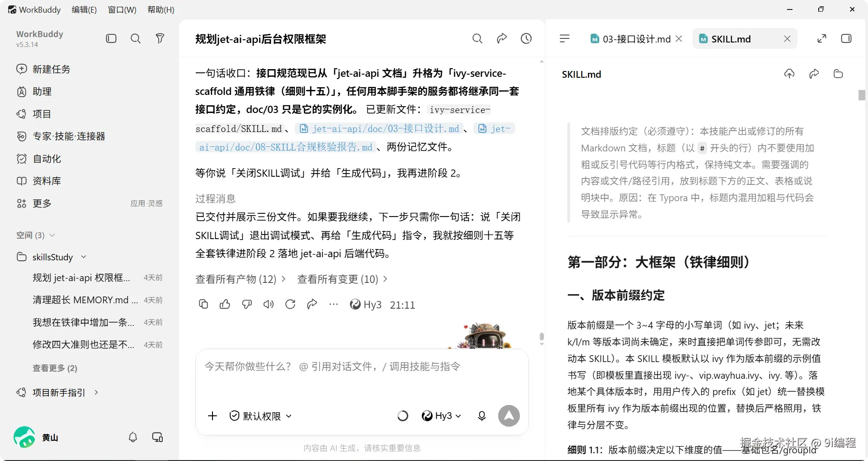Click the device/screen icon beside the bell
This screenshot has height=461, width=868.
tap(157, 437)
